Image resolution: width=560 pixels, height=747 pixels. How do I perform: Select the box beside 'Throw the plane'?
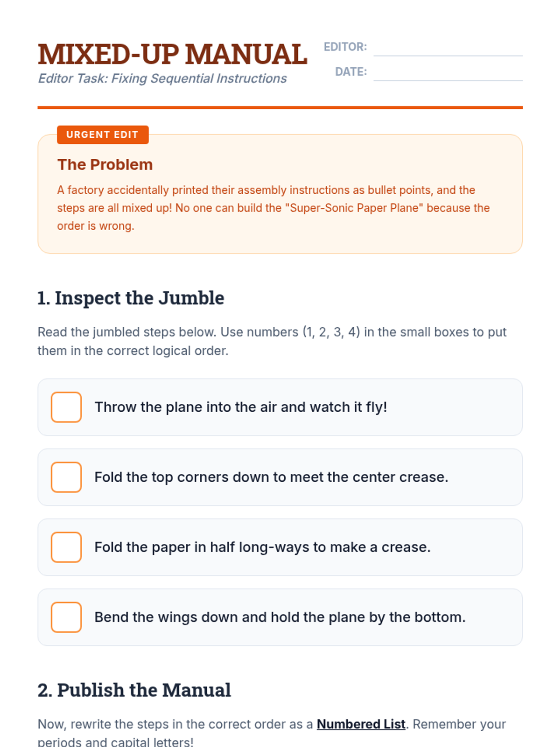[66, 407]
